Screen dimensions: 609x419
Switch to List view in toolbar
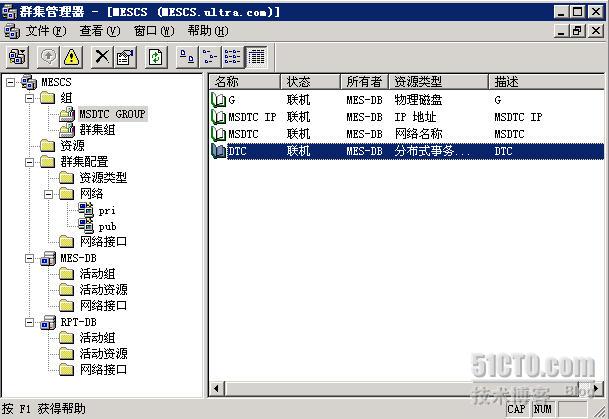click(x=232, y=57)
